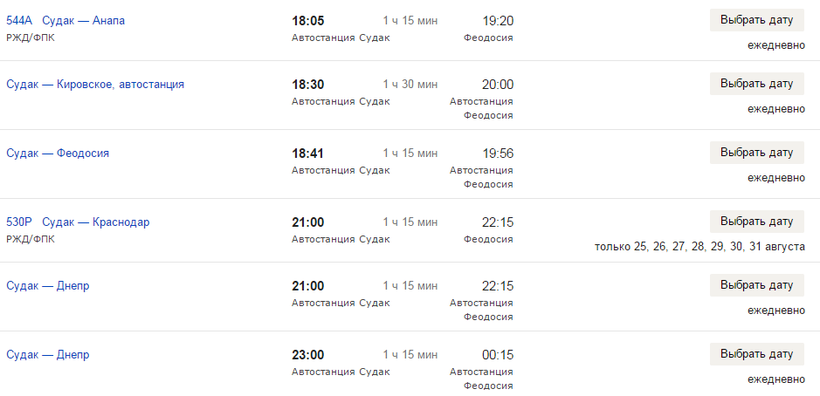Open the Судак — Анапа route link
The width and height of the screenshot is (820, 396).
[x=84, y=21]
